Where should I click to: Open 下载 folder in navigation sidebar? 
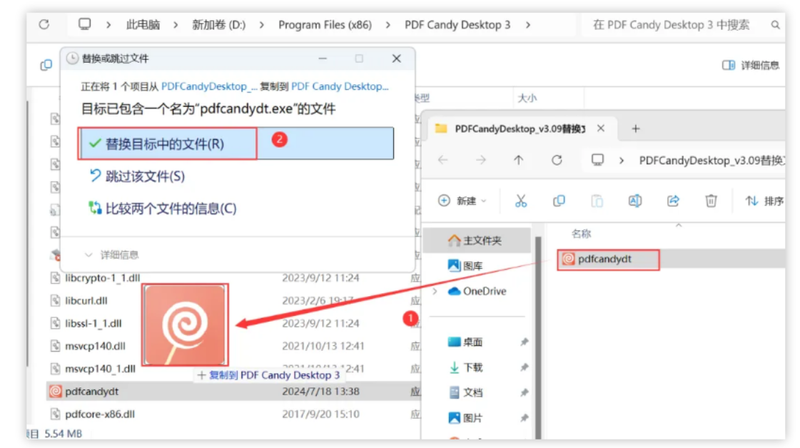click(x=472, y=367)
